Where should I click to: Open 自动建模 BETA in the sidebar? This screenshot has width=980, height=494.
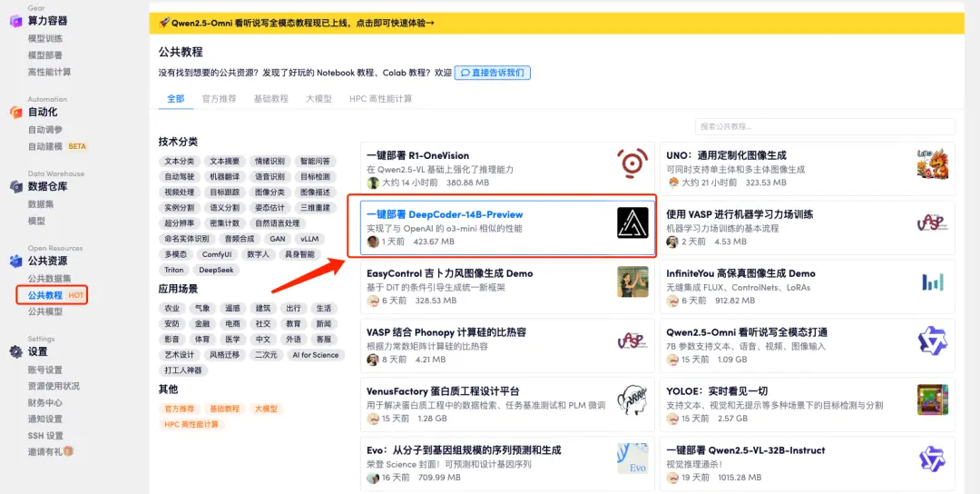click(x=57, y=146)
